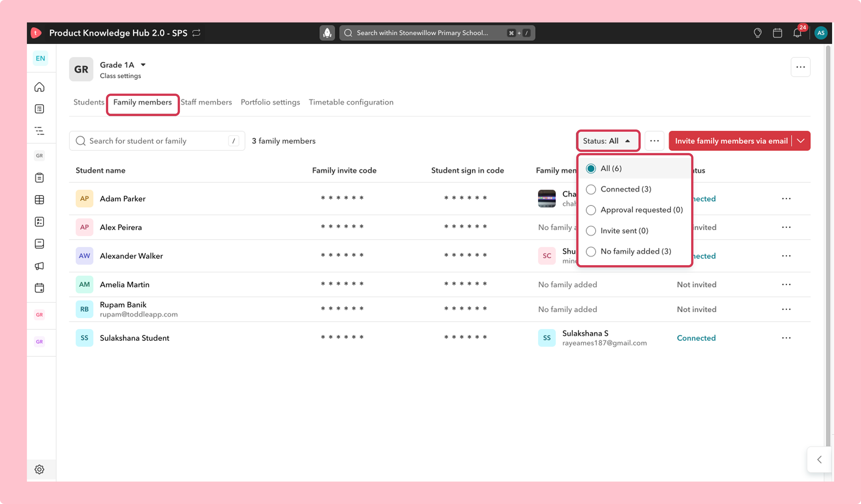The image size is (861, 504).
Task: Open the more options button beside Status
Action: click(654, 141)
